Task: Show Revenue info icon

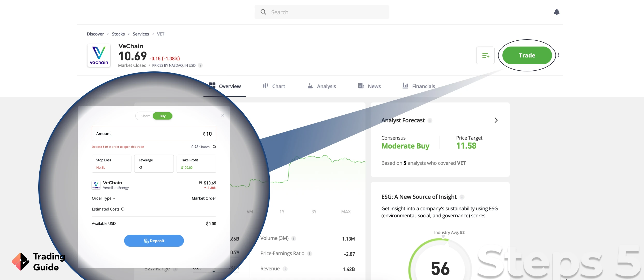Action: 285,269
